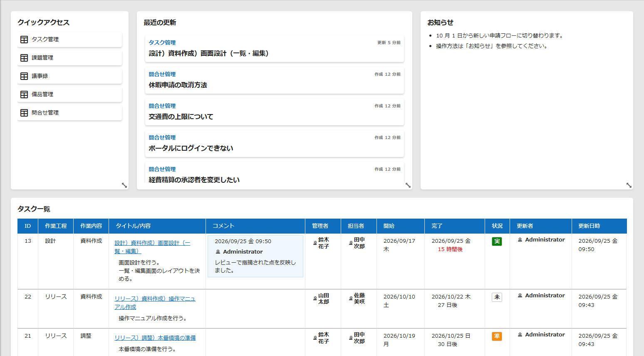Open task 13 title link 設計）資料作成）画面設計

click(x=152, y=247)
